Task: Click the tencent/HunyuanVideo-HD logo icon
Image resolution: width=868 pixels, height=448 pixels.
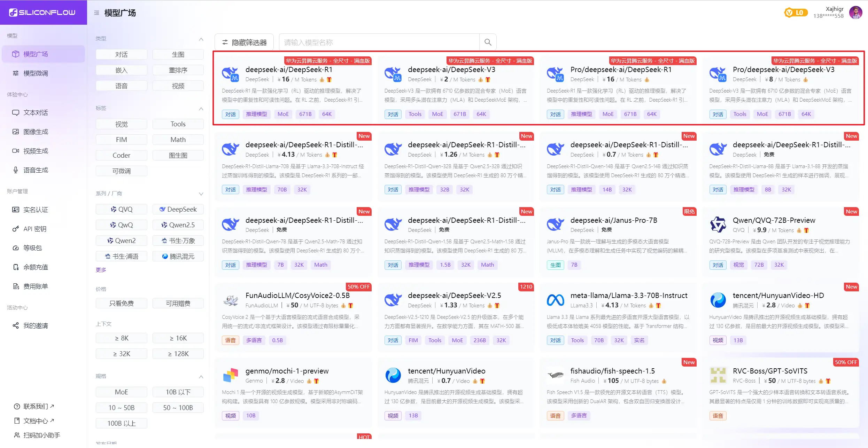Action: [718, 300]
